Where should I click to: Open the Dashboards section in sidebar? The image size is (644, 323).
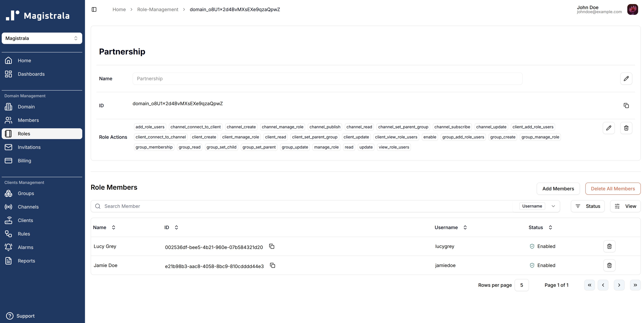[31, 74]
